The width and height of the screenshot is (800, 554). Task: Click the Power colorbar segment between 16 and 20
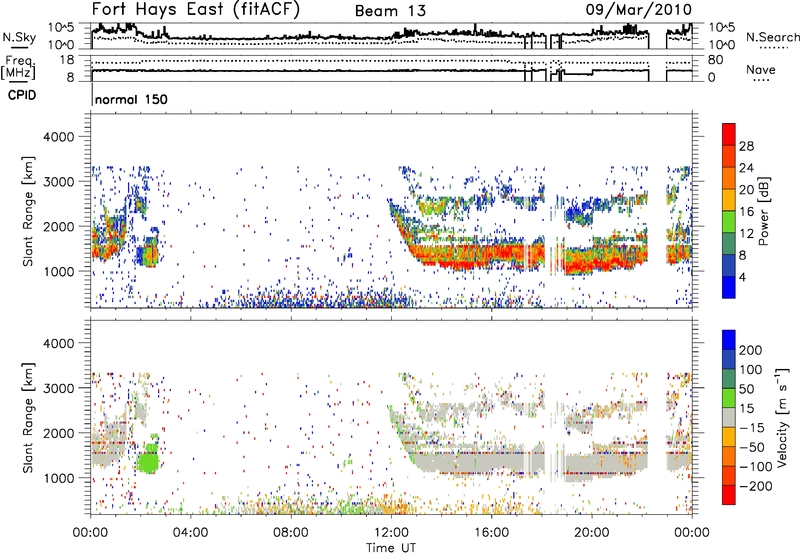tap(729, 199)
